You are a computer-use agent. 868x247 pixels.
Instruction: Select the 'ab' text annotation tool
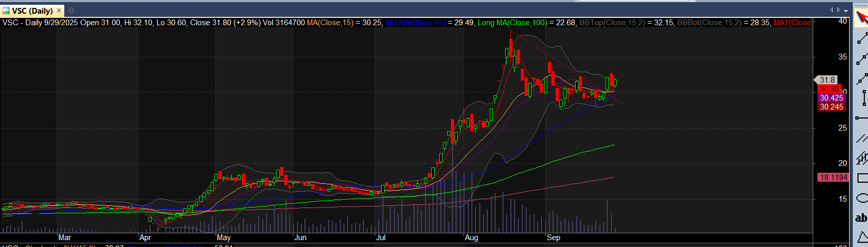(861, 218)
